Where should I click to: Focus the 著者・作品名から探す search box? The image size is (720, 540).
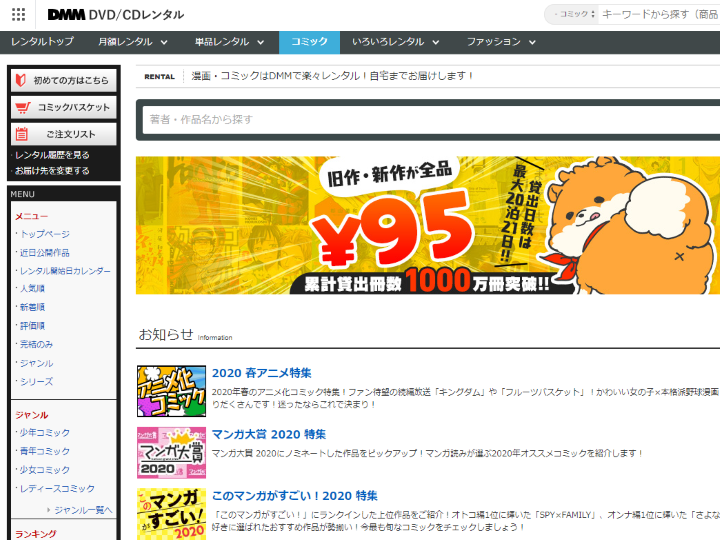tap(431, 120)
